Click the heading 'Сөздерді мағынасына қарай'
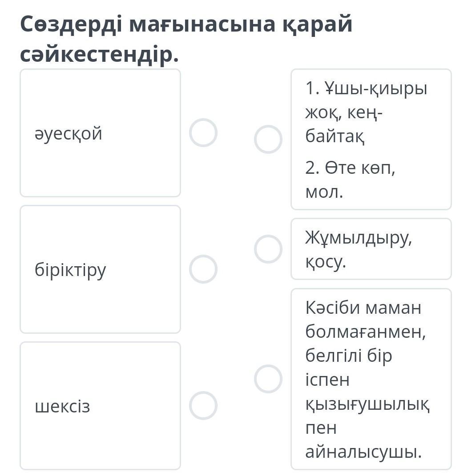This screenshot has width=476, height=476. pos(186,24)
